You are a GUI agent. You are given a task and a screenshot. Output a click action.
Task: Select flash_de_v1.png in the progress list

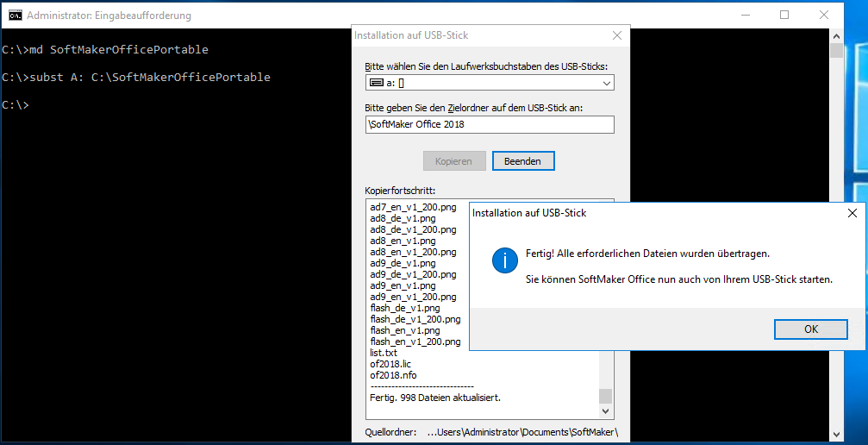(x=404, y=308)
